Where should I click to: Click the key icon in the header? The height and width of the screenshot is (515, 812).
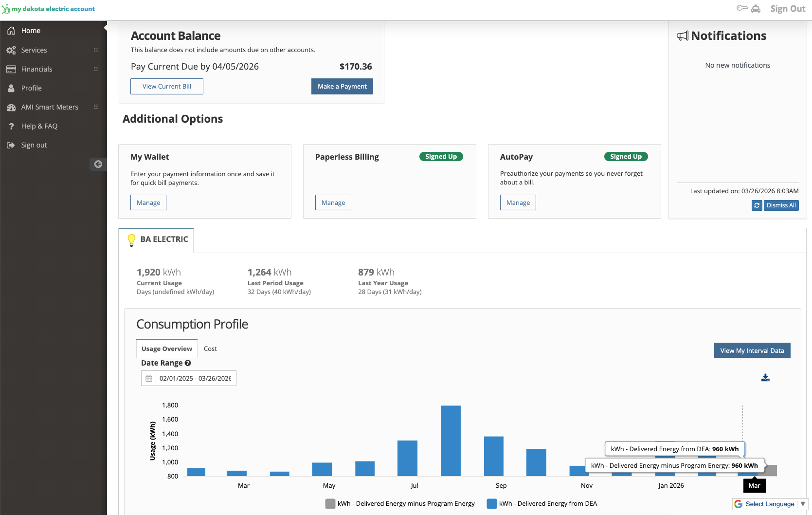tap(742, 8)
